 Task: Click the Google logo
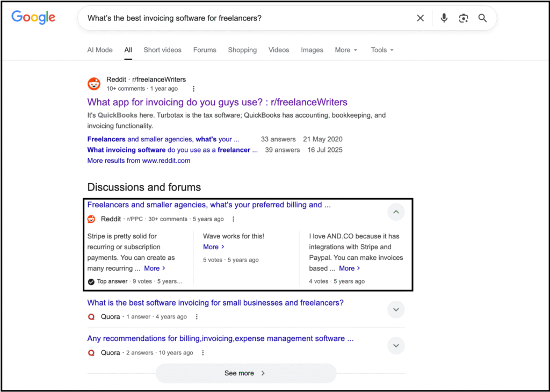[x=33, y=17]
